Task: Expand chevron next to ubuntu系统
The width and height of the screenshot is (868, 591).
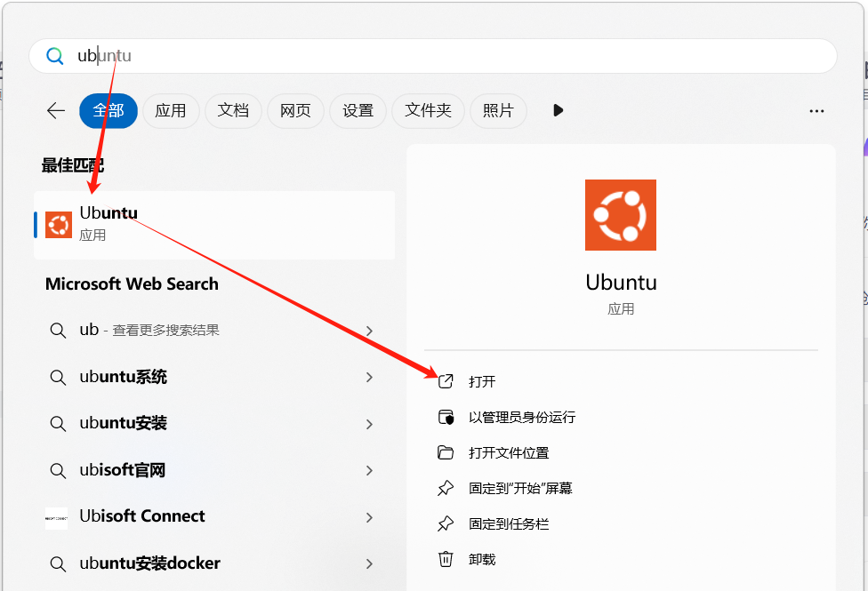Action: coord(369,378)
